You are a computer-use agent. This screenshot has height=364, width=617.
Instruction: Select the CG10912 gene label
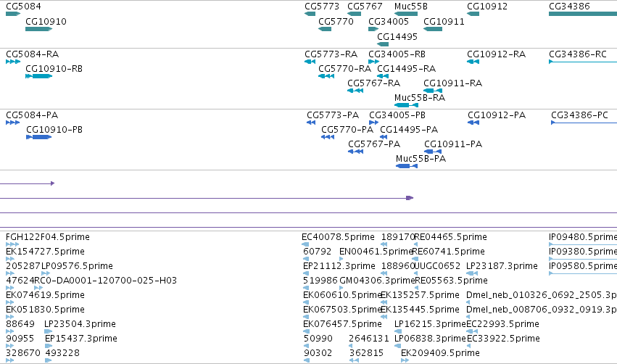pos(487,7)
